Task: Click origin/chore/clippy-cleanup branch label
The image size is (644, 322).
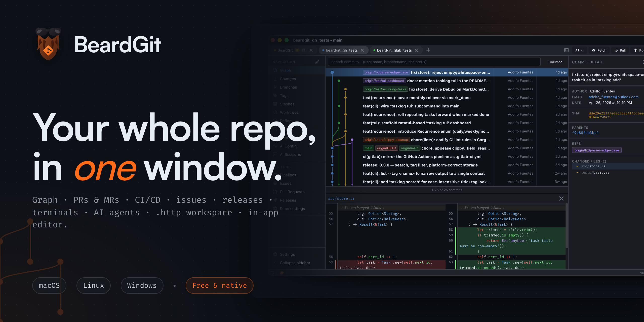Action: (386, 140)
